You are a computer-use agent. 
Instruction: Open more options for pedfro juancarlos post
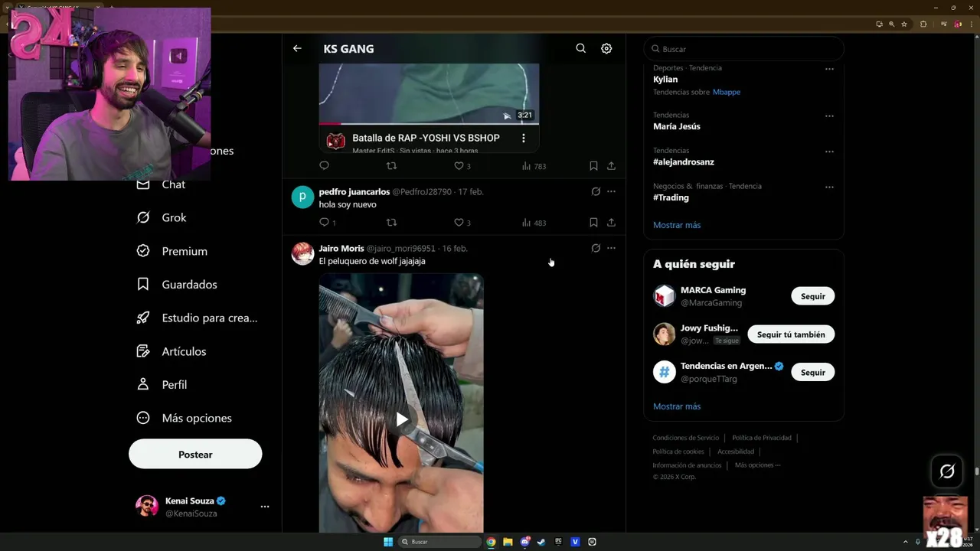click(611, 191)
